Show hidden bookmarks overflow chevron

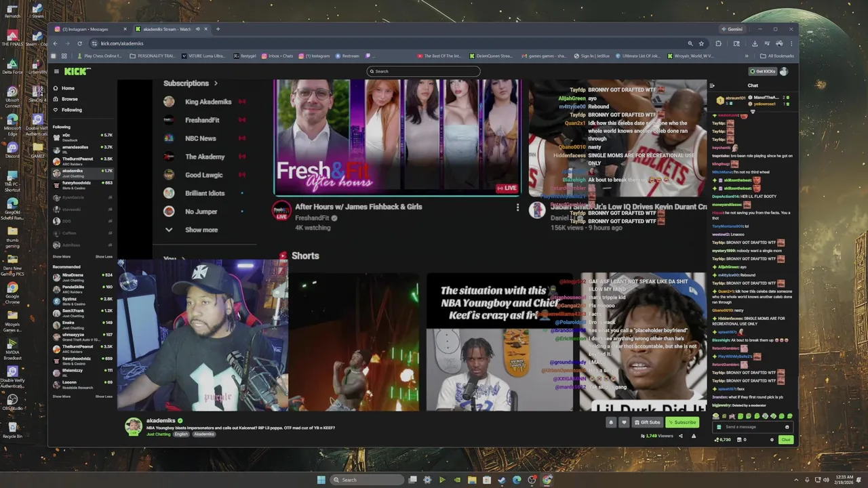coord(747,56)
